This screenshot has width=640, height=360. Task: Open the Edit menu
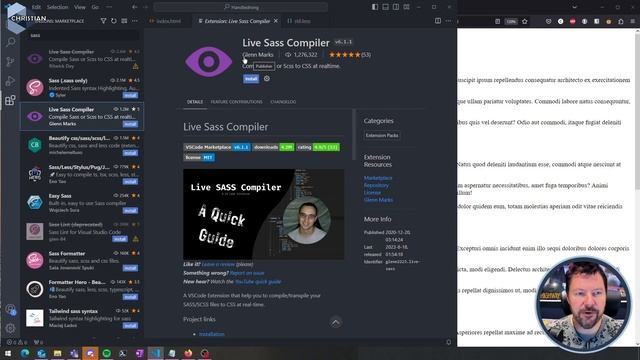coord(36,7)
